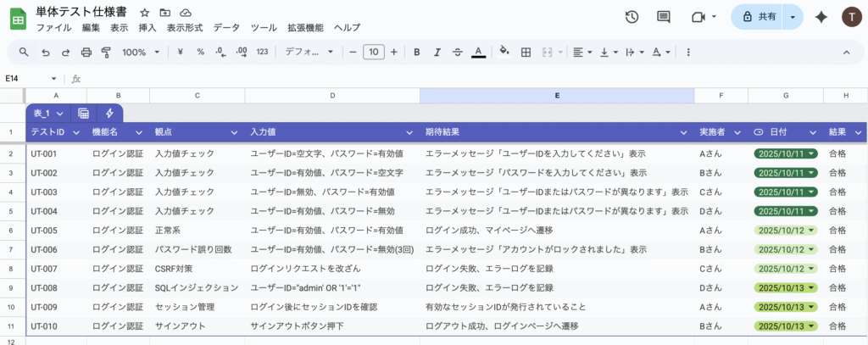The image size is (868, 345).
Task: Click the cell name box showing E14
Action: 30,78
